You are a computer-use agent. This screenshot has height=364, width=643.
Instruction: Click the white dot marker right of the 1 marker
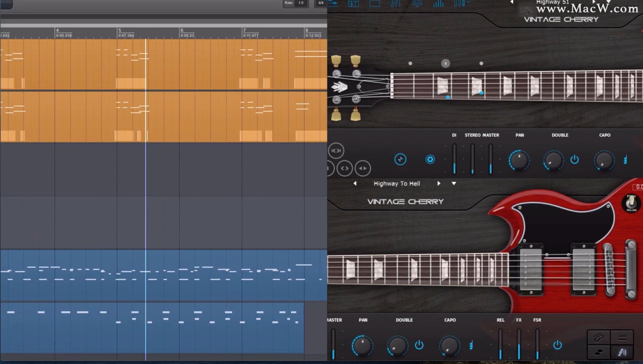(x=481, y=63)
